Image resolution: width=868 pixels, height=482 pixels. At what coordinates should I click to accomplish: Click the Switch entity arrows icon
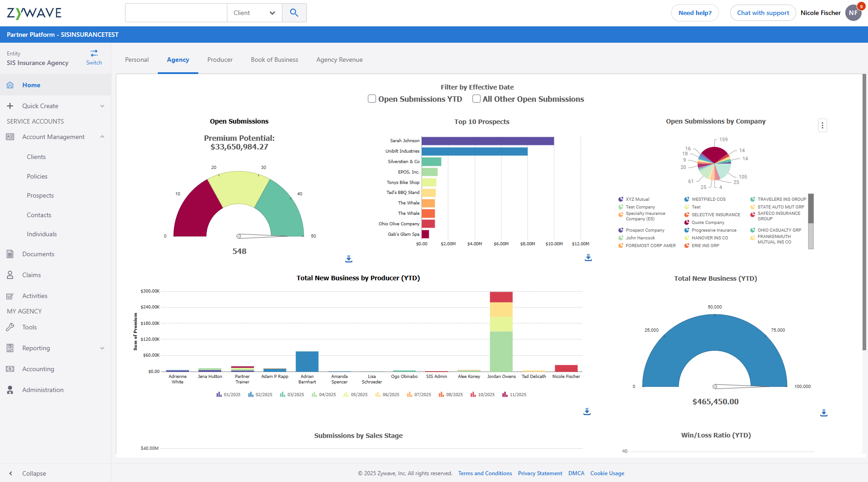click(x=94, y=53)
